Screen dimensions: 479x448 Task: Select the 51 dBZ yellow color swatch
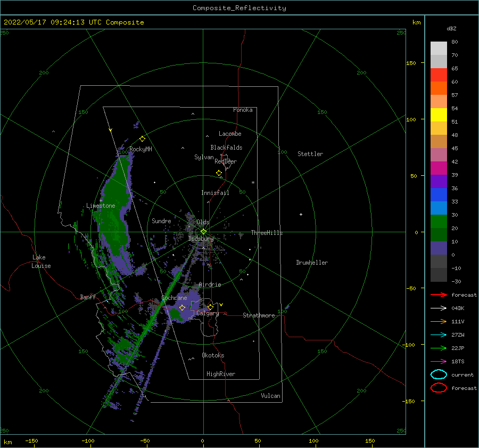click(439, 115)
